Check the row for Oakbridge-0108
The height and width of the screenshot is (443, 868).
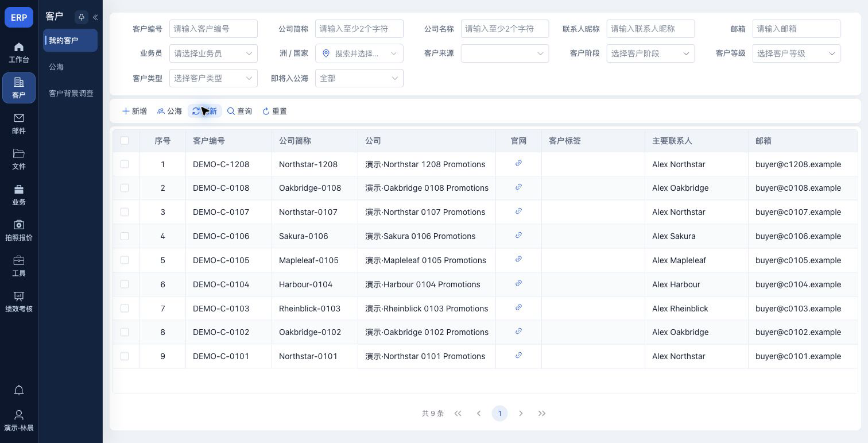pos(125,188)
